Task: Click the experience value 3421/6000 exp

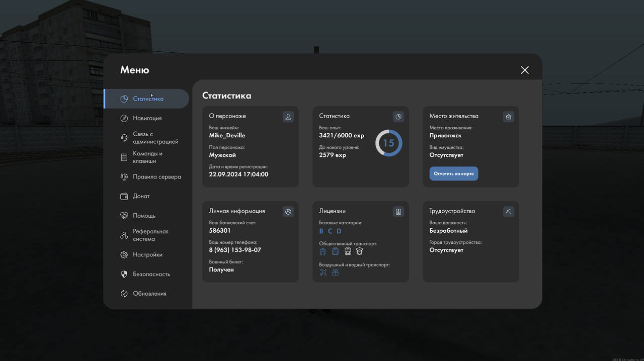Action: (x=342, y=136)
